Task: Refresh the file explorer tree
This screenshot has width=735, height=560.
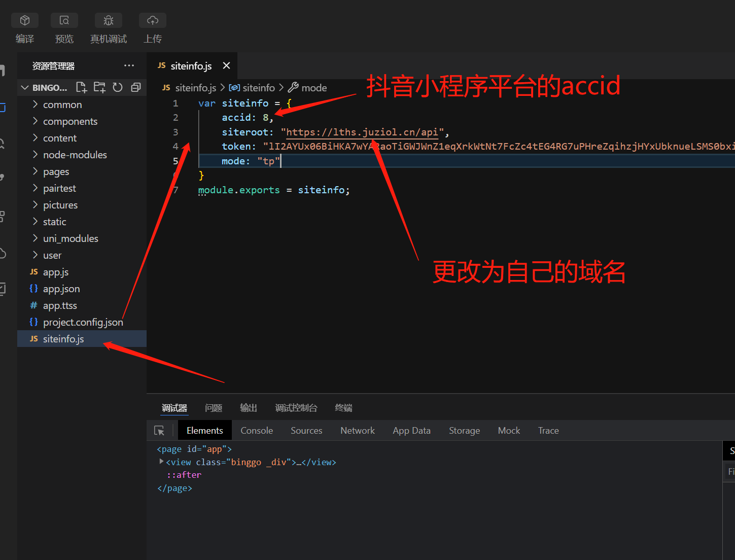Action: coord(118,87)
